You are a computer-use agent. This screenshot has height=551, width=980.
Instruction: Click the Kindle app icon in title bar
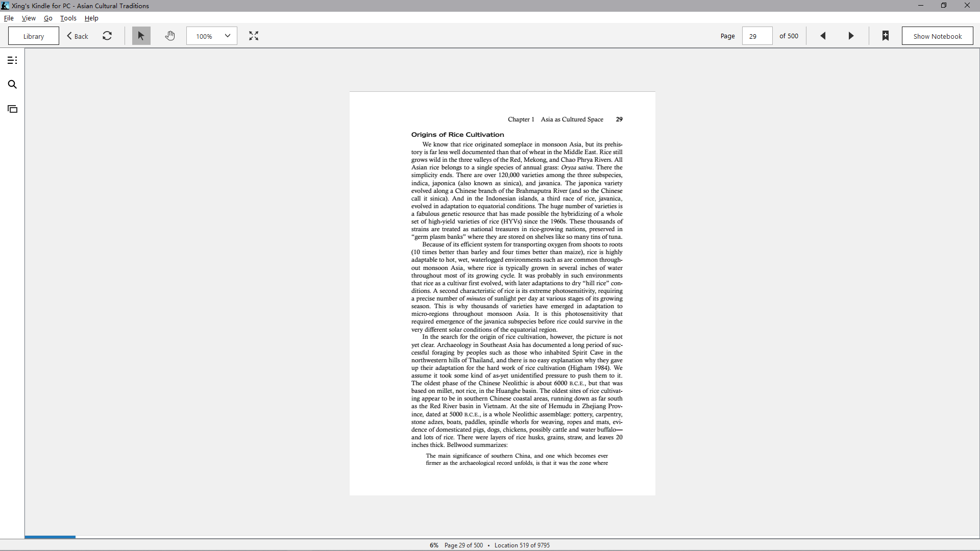5,6
